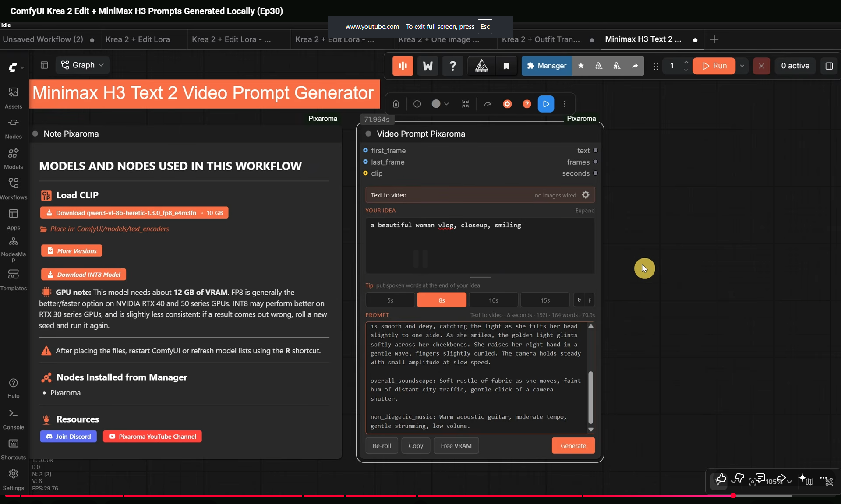Screen dimensions: 841x504
Task: Click the share arrow icon beside Manager
Action: (635, 66)
